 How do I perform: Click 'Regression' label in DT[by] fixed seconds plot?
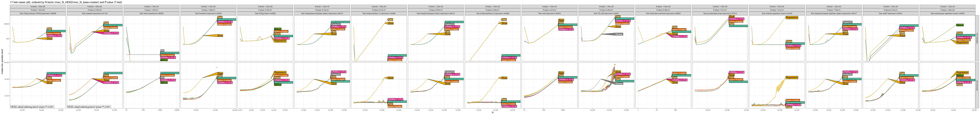tap(280, 72)
